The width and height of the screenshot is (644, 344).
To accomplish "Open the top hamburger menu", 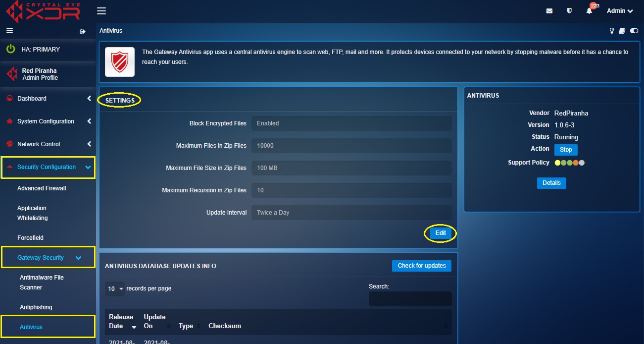I will pyautogui.click(x=101, y=11).
